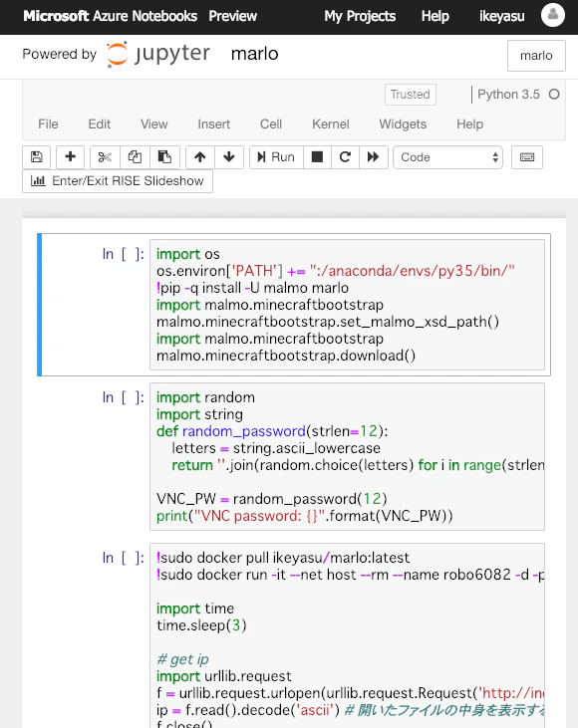Image resolution: width=578 pixels, height=728 pixels.
Task: Open the notebook Help menu
Action: [x=469, y=123]
